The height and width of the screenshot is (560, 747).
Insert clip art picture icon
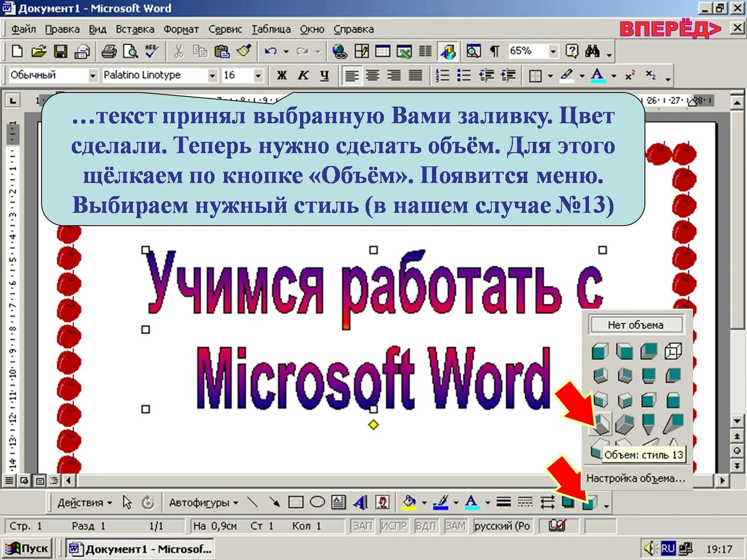tap(382, 503)
